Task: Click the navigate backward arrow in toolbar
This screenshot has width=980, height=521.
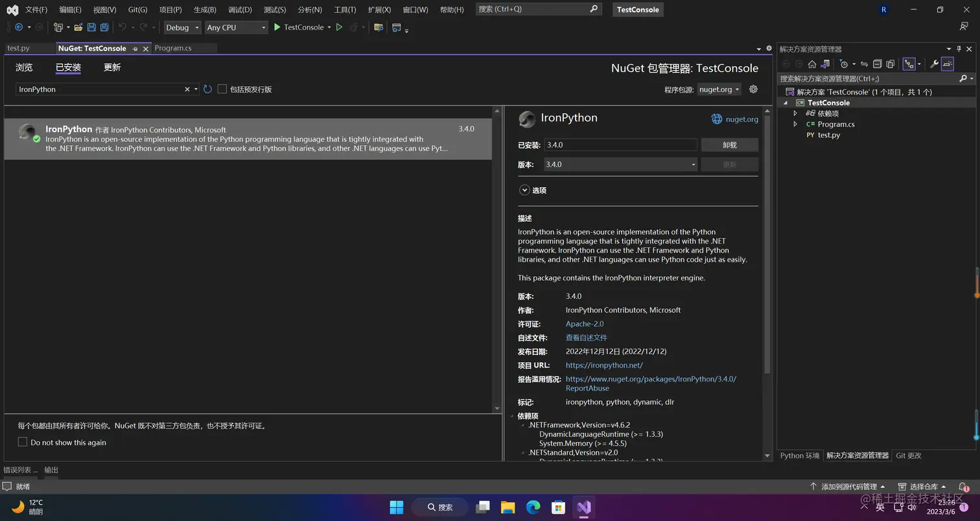Action: pos(19,27)
